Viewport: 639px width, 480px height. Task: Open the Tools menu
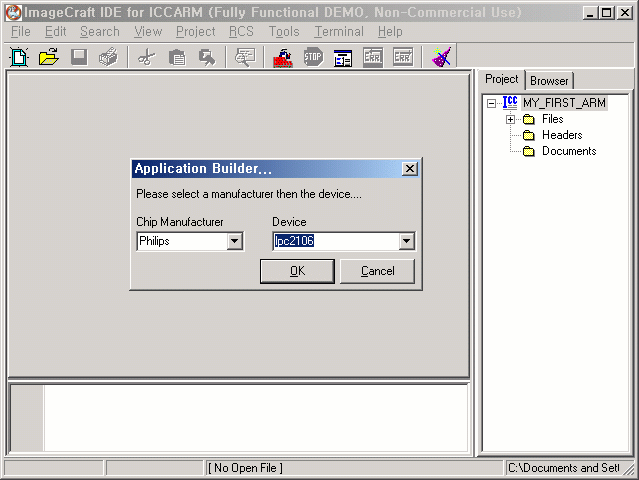284,31
